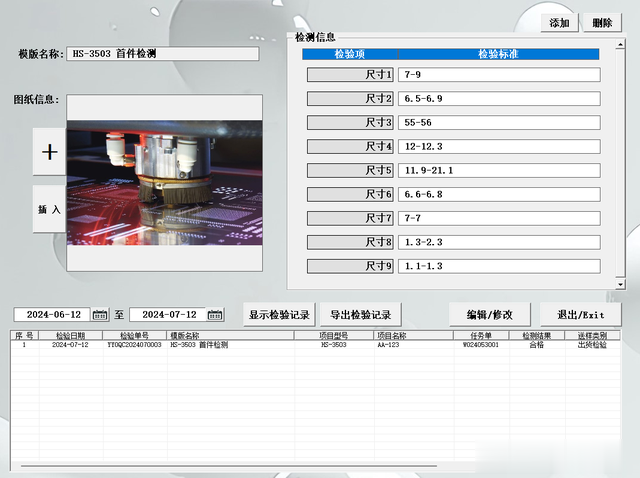Screen dimensions: 640x478
Task: Click the end date field 2024-07-12
Action: click(168, 315)
